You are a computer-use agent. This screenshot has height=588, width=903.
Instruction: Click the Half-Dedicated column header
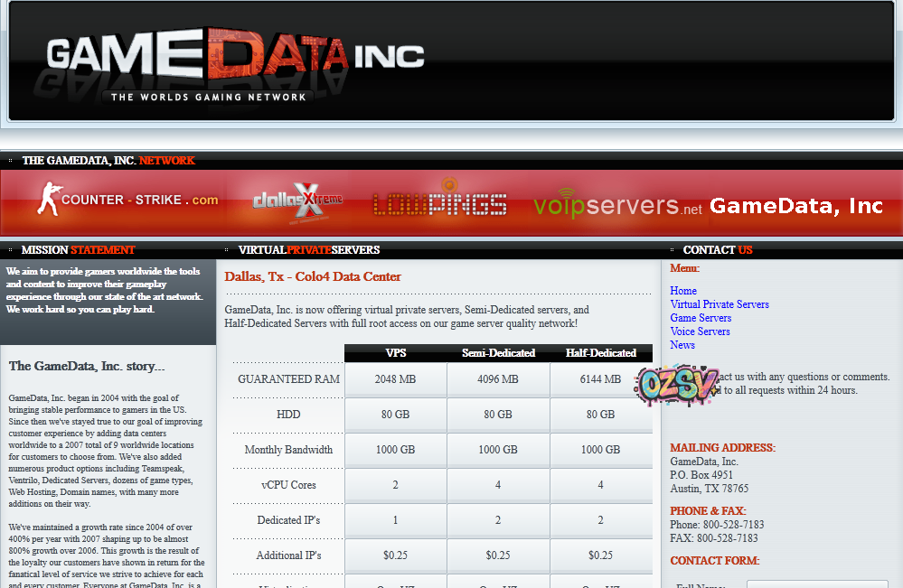(600, 353)
